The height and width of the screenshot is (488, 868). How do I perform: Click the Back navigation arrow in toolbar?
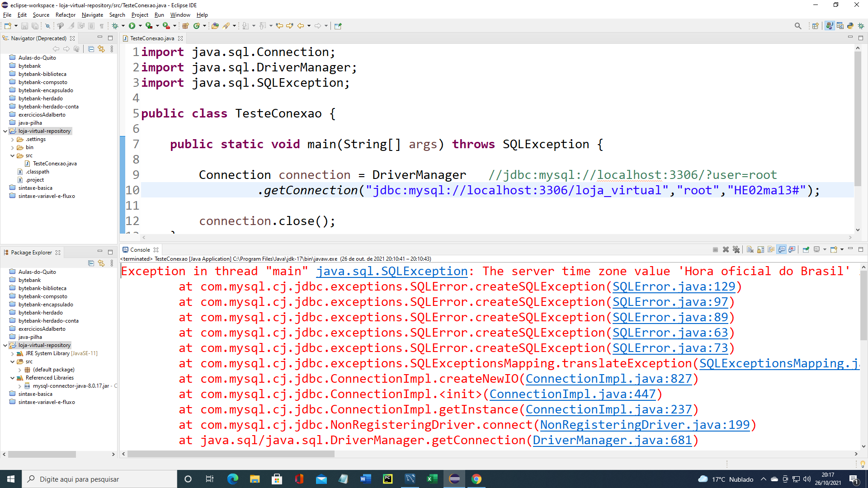(301, 26)
